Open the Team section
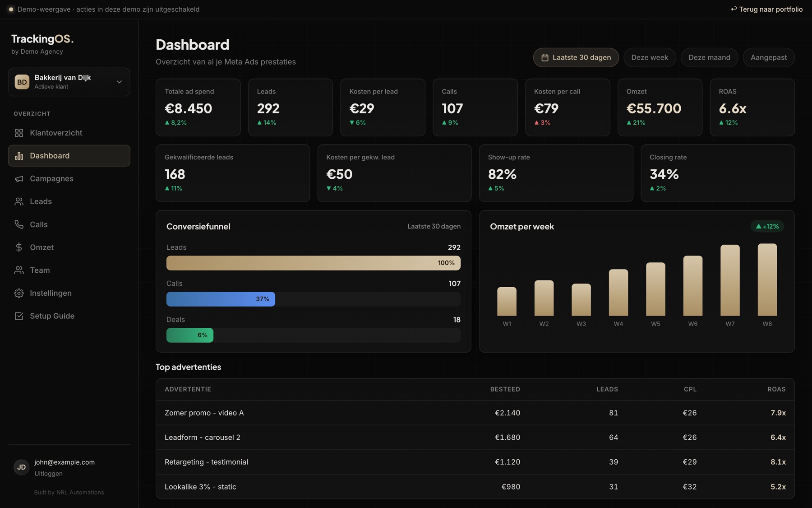Viewport: 812px width, 508px height. tap(69, 270)
